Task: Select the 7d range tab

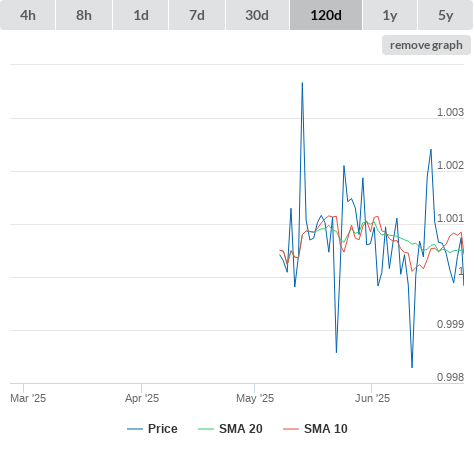Action: click(x=197, y=15)
